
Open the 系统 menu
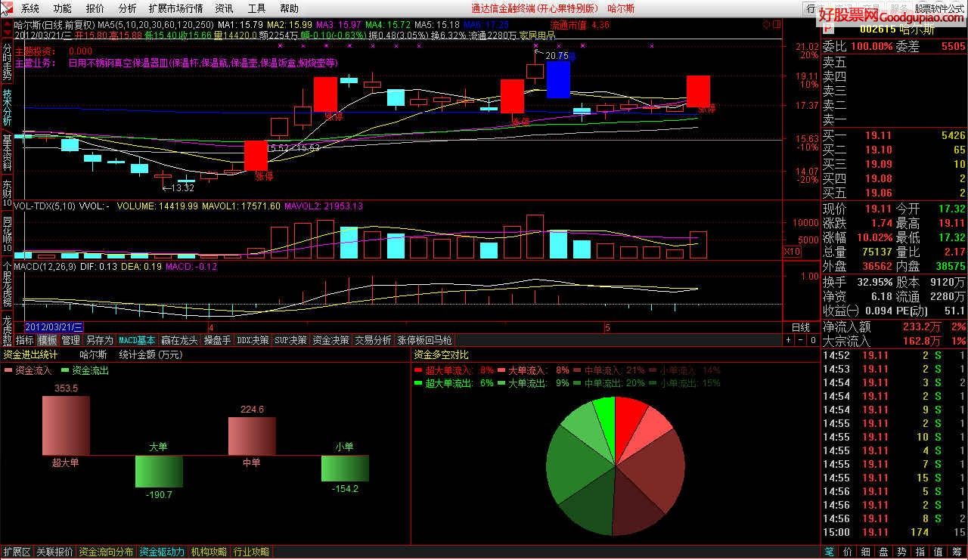click(x=30, y=8)
